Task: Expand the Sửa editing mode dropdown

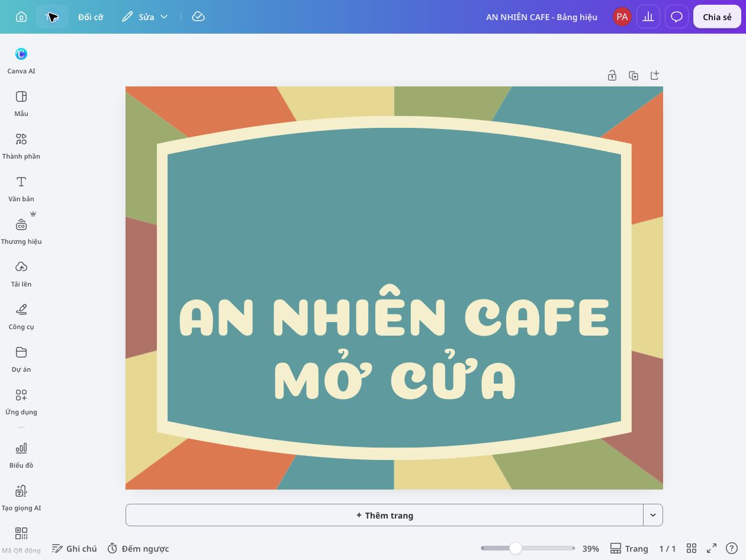Action: [145, 17]
